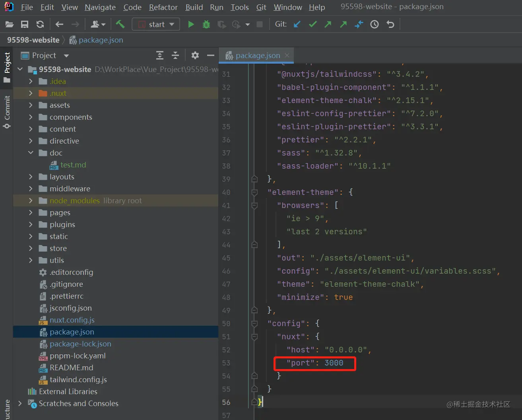This screenshot has height=420, width=522.
Task: Push commits with first green arrow
Action: click(x=328, y=24)
